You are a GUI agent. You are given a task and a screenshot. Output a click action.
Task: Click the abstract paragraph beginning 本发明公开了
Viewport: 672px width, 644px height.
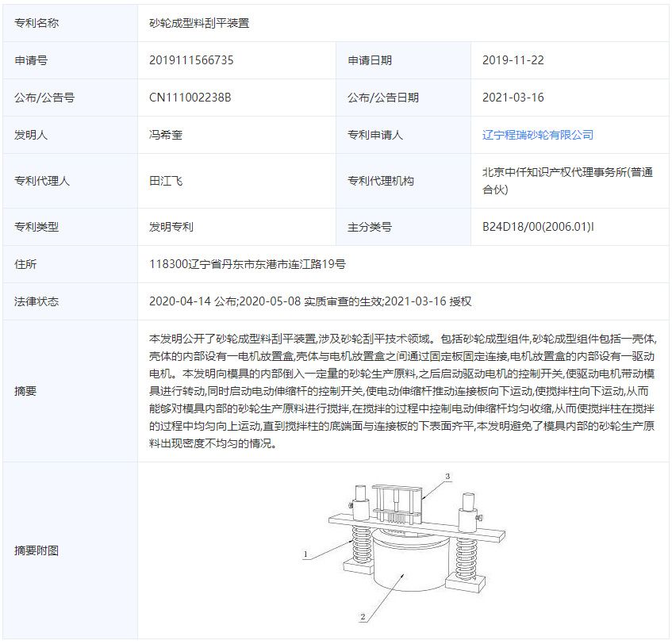click(402, 391)
